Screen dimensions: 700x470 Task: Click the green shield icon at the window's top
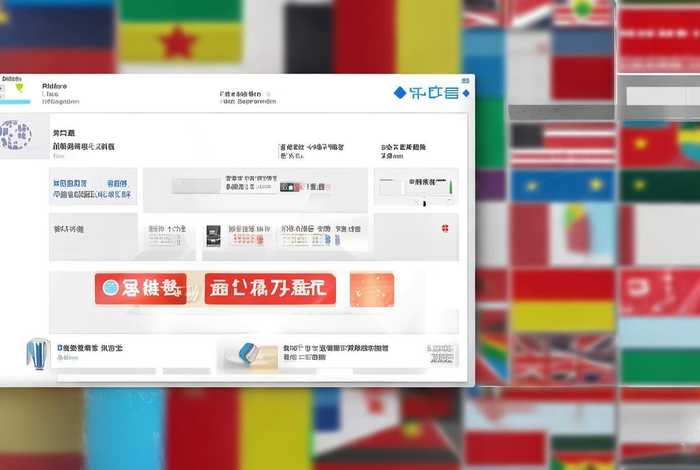point(20,87)
